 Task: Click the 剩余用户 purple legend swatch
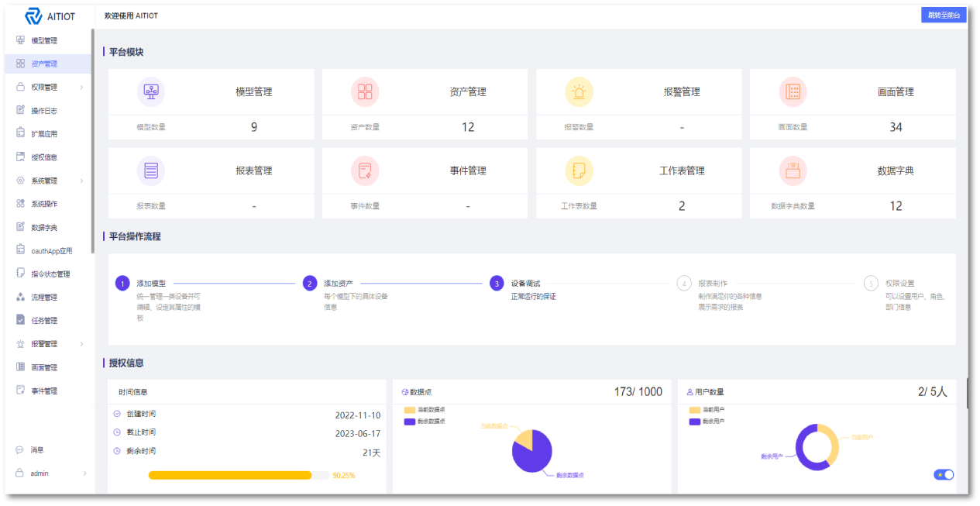click(695, 422)
